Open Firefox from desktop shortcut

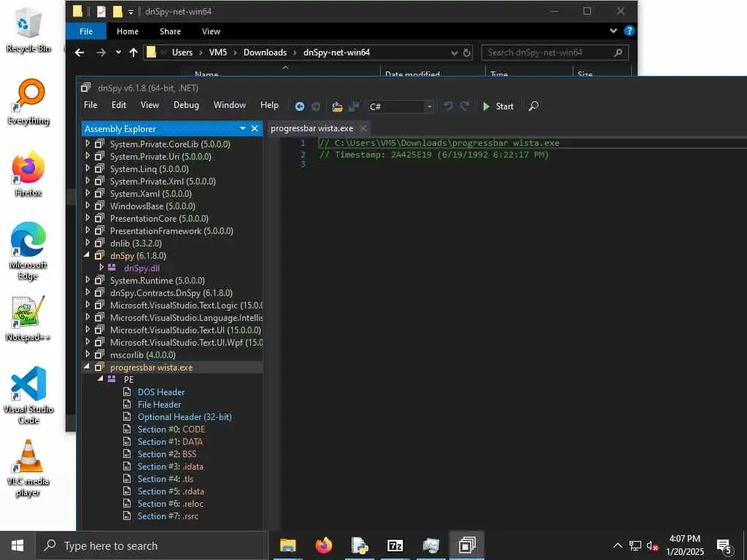coord(28,174)
